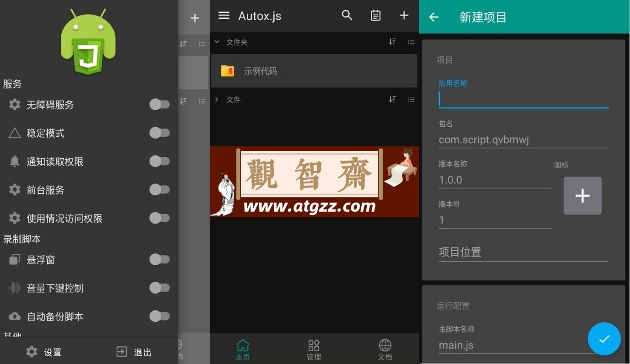Tap the yellow folder icon of 示例代码
Screen dimensions: 630x364
click(x=228, y=71)
